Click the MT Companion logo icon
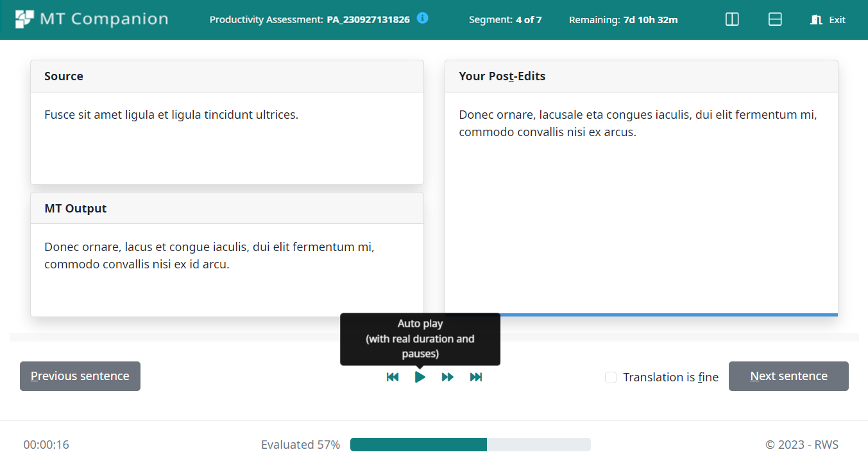This screenshot has width=868, height=468. coord(24,19)
